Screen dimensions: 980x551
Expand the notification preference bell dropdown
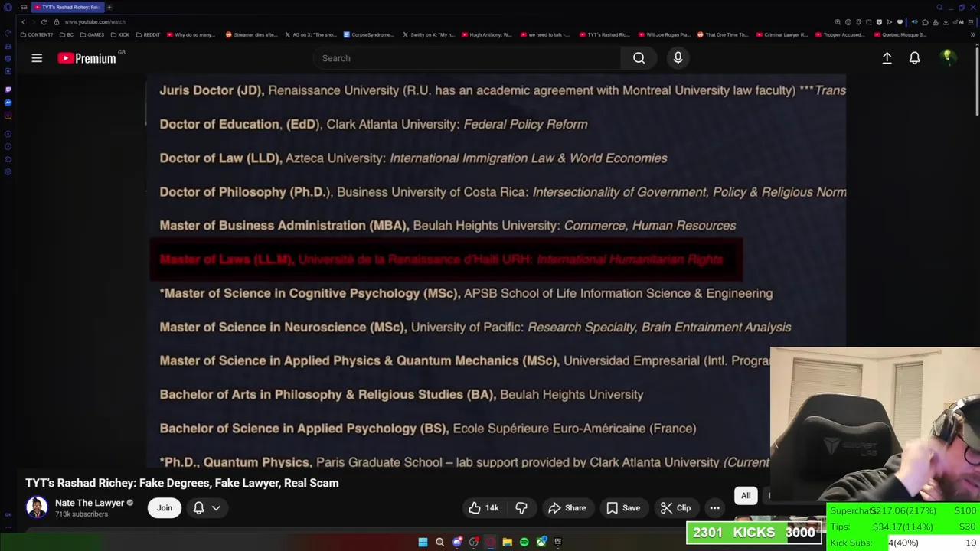207,508
